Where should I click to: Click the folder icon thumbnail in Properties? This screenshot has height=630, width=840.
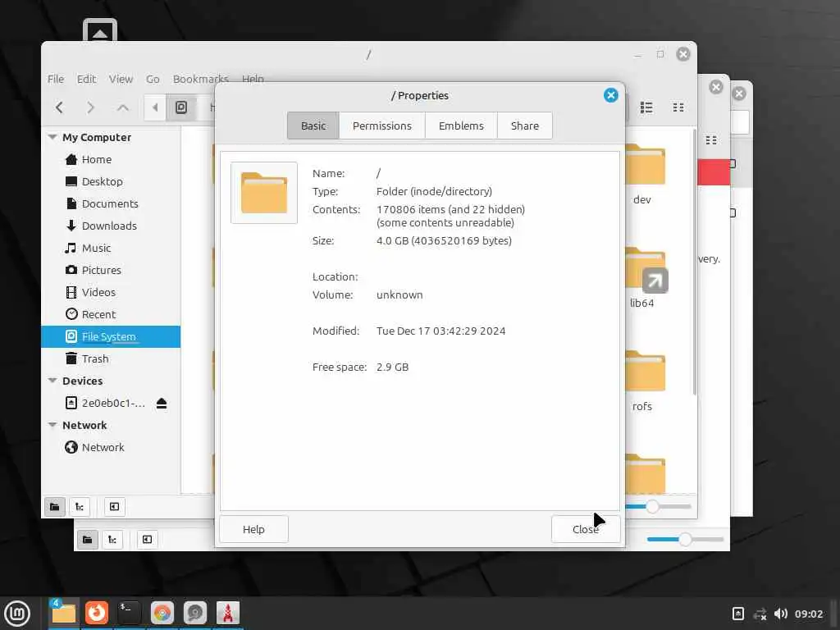tap(264, 193)
